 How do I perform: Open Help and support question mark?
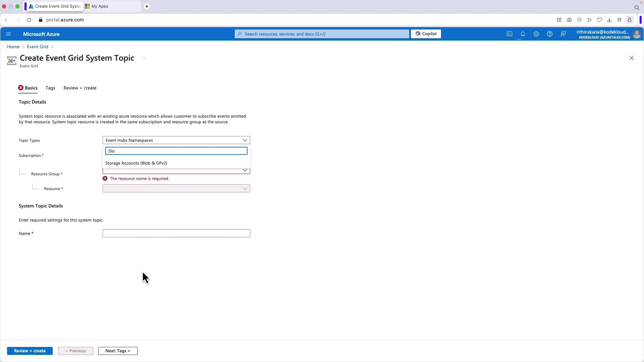[x=549, y=34]
